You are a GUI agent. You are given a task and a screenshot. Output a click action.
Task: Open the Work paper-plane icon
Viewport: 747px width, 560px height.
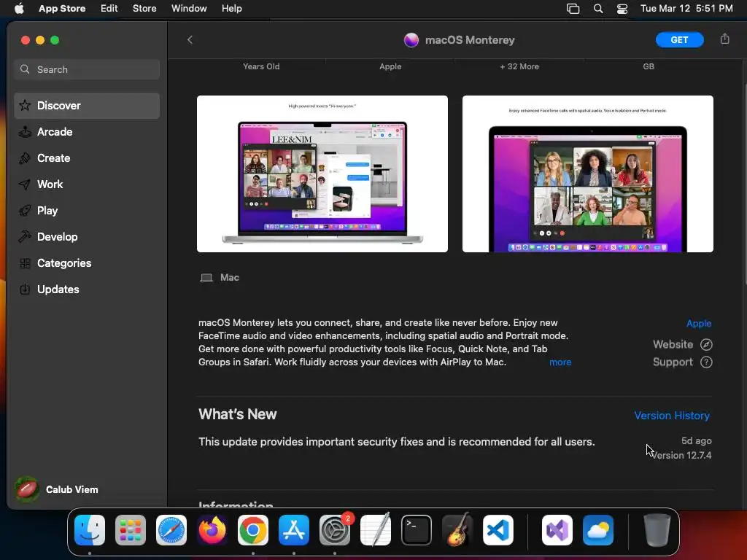(25, 184)
